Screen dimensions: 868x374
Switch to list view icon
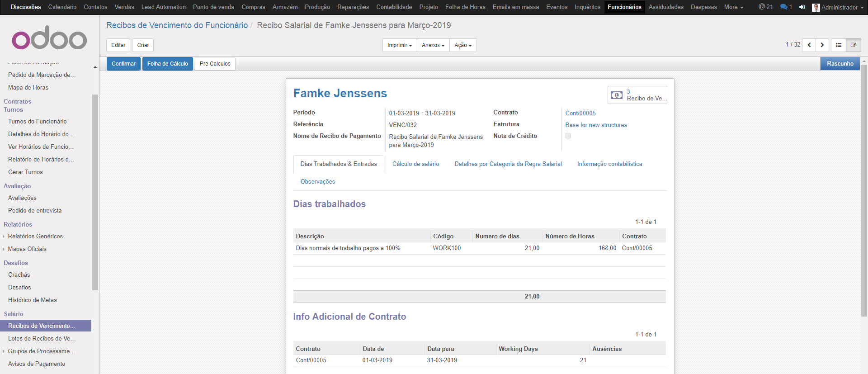click(839, 45)
